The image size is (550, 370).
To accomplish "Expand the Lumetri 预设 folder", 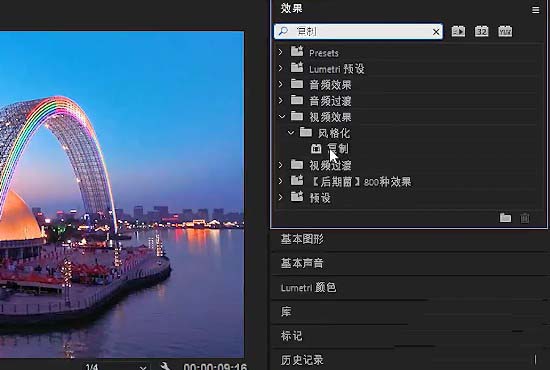I will pos(281,68).
